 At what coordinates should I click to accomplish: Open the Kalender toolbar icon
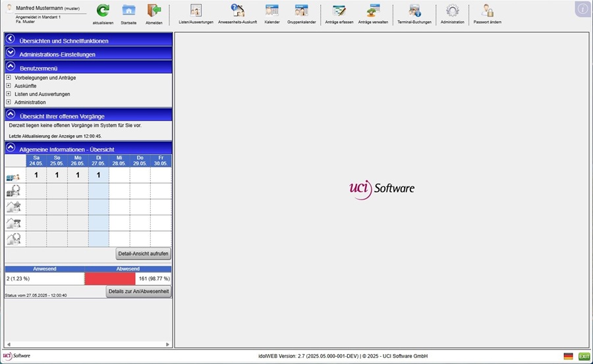pyautogui.click(x=271, y=11)
